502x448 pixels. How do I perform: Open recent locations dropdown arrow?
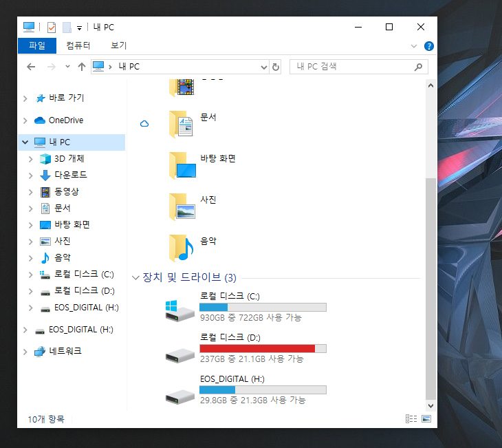67,67
